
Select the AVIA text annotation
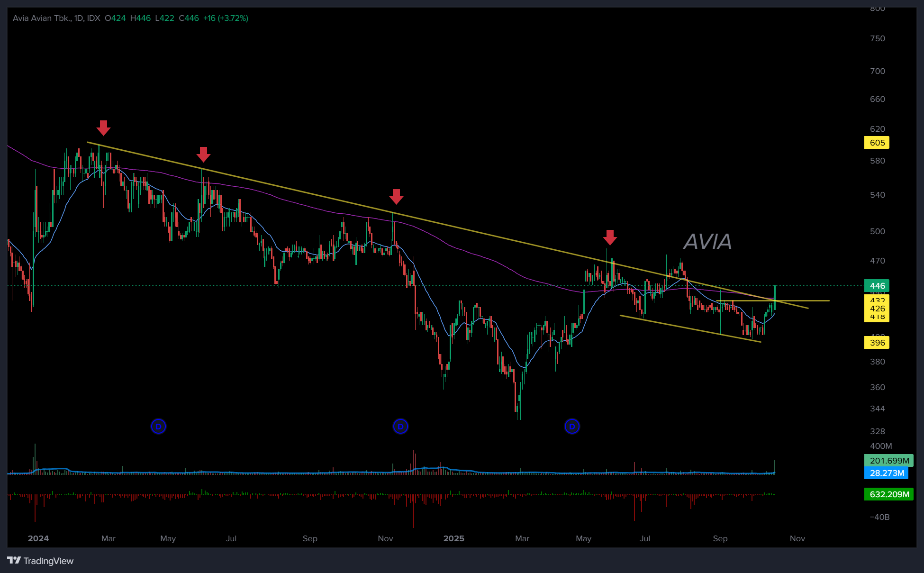(x=707, y=242)
